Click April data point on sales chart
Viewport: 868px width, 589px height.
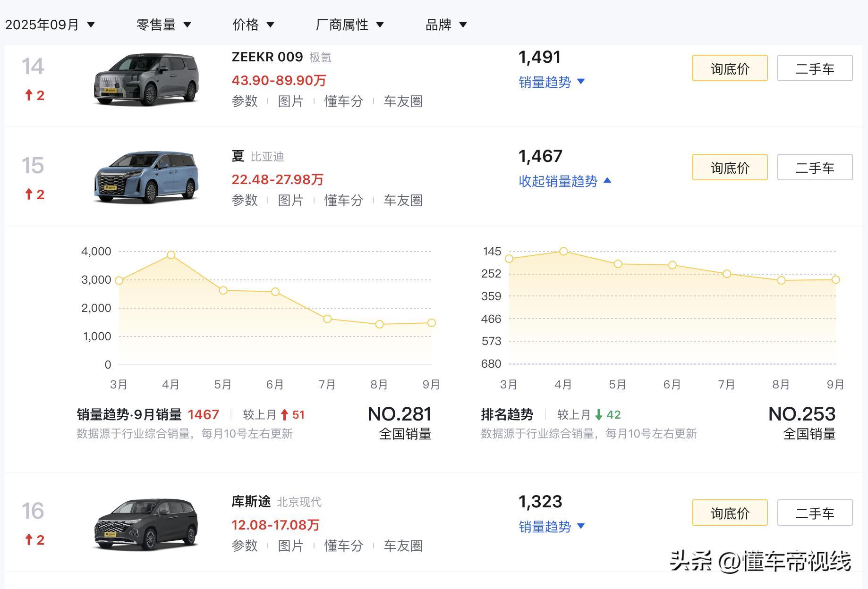(171, 255)
